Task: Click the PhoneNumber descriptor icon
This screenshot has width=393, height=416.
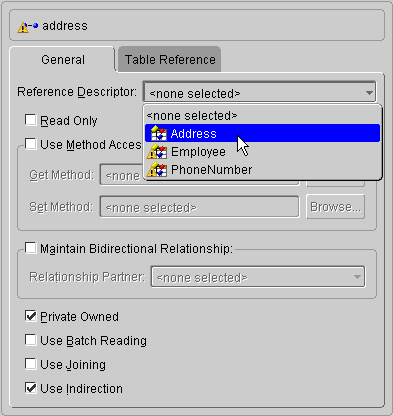Action: point(157,170)
